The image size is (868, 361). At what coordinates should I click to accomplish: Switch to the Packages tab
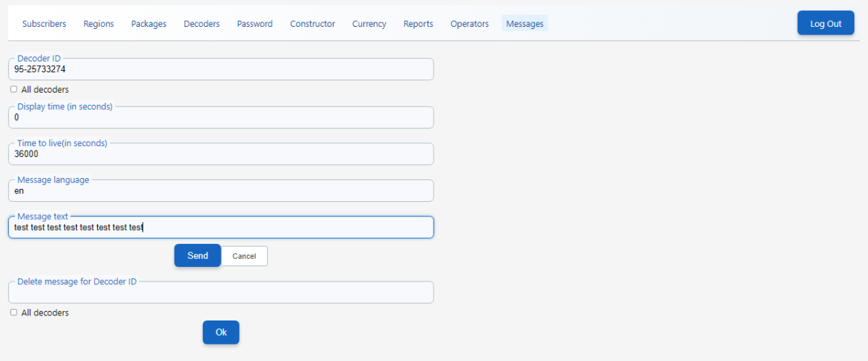click(148, 24)
